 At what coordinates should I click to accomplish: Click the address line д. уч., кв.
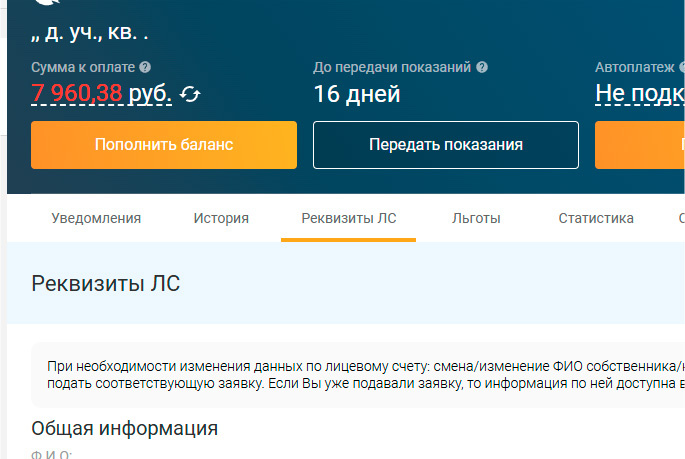tap(90, 33)
